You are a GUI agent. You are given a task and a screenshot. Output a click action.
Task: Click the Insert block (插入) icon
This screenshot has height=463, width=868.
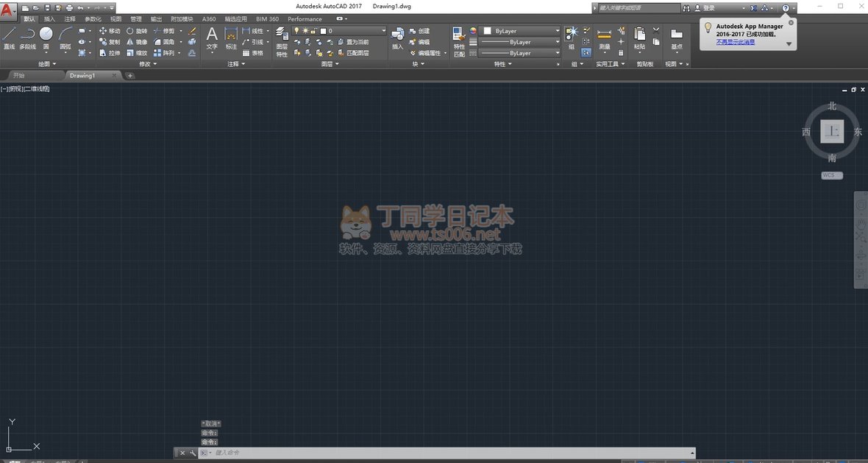398,37
